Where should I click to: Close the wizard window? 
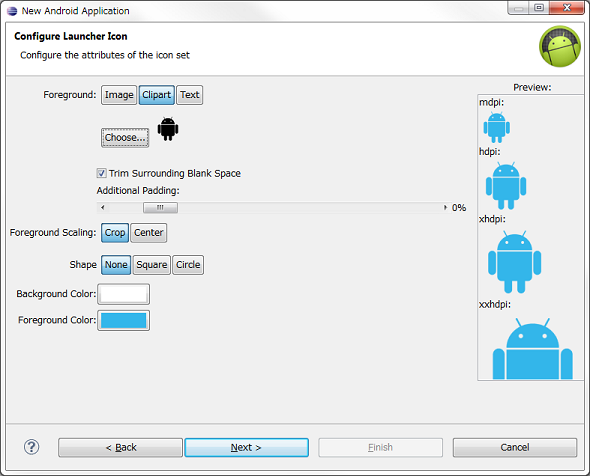(x=567, y=8)
